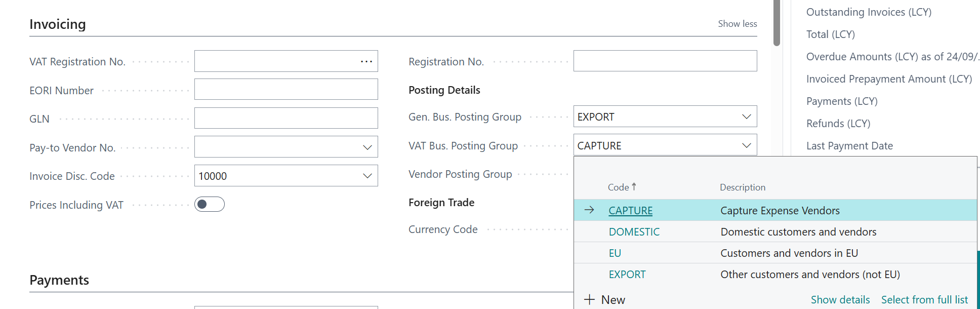Click Show less in Invoicing section

(x=737, y=24)
